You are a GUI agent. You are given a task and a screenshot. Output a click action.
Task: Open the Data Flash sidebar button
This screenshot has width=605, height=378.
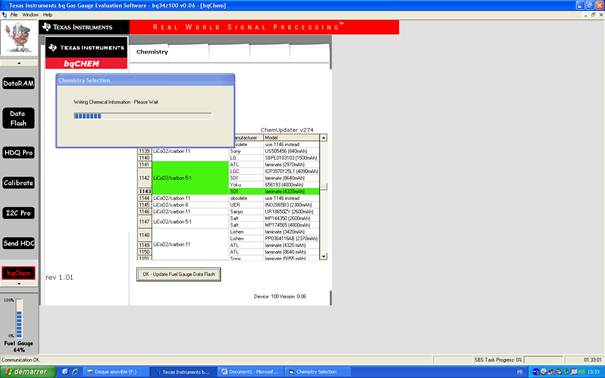(19, 118)
